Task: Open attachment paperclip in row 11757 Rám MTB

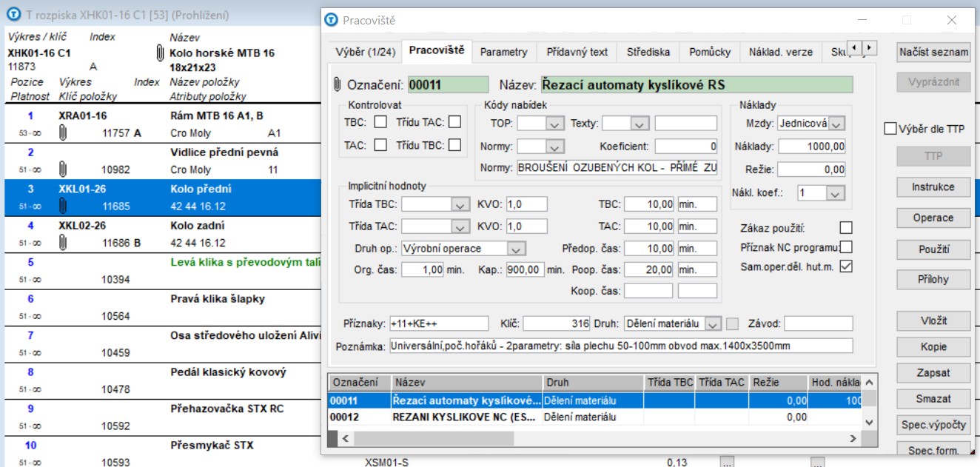Action: coord(63,133)
